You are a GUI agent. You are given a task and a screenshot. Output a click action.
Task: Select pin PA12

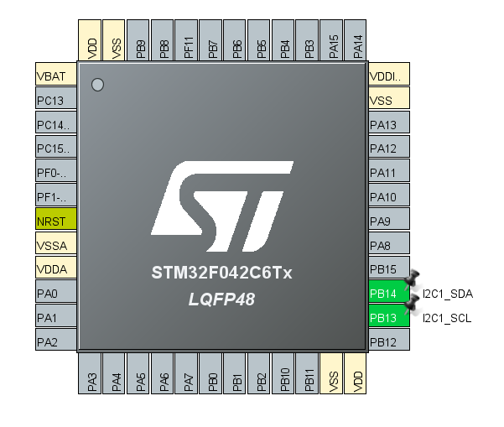point(389,146)
